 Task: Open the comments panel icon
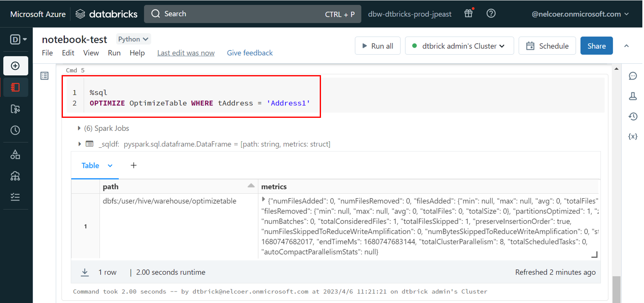click(633, 76)
